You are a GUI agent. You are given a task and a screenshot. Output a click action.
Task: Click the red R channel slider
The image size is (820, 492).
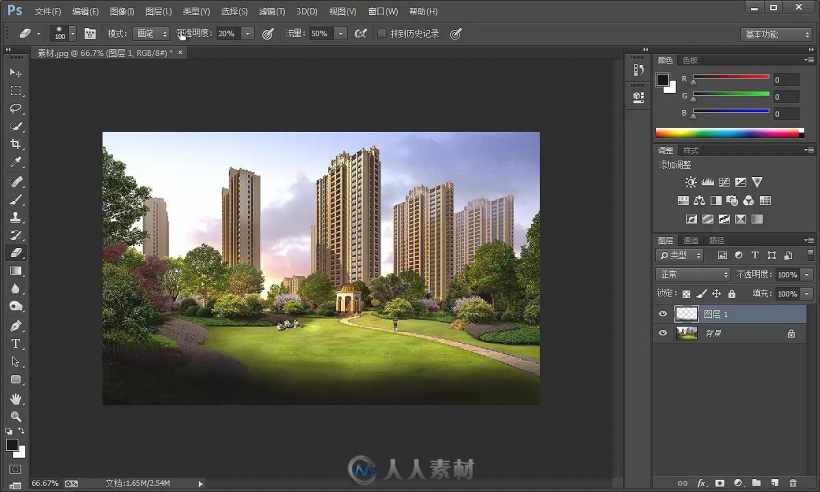tap(731, 78)
